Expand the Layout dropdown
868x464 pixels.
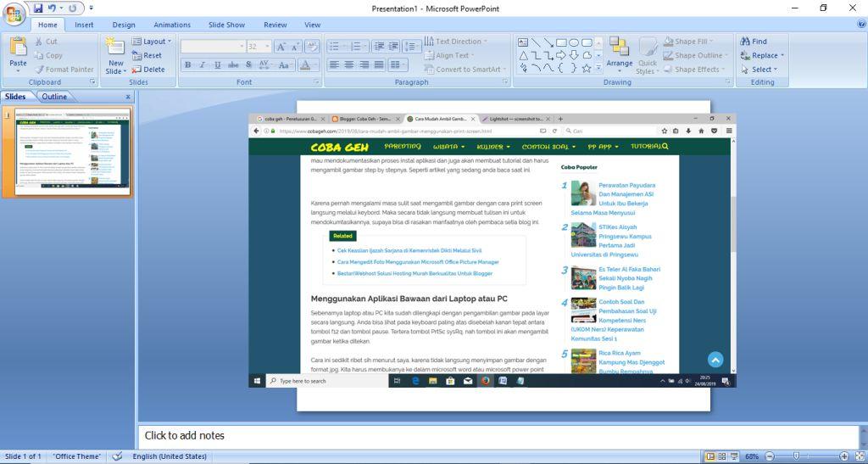click(152, 42)
